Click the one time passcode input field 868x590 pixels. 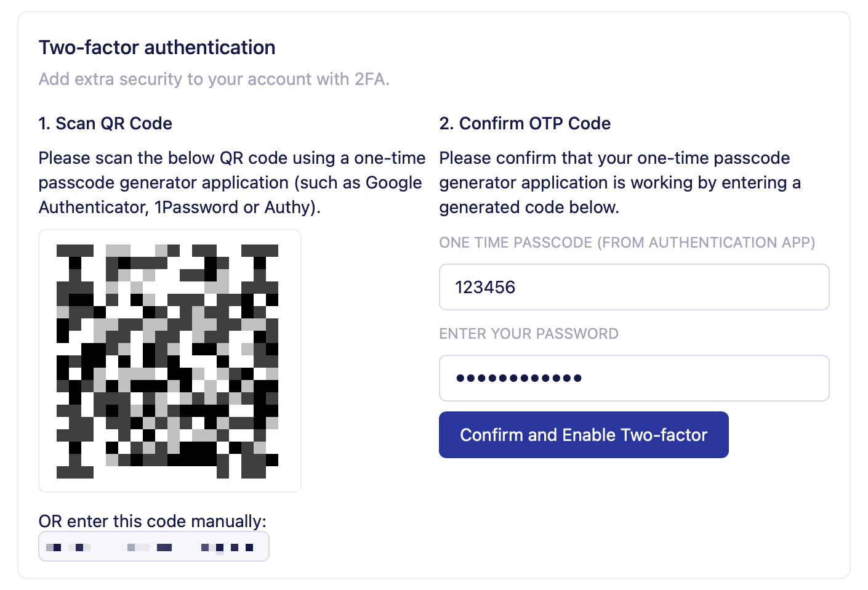tap(633, 286)
